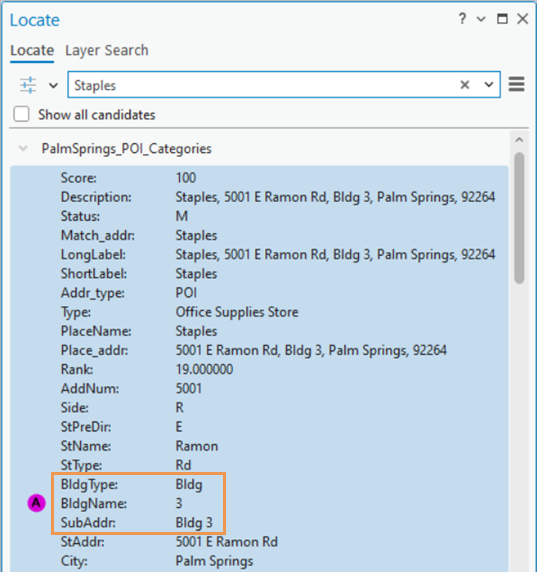
Task: Select the PalmSprings_POI_Categories header
Action: (x=127, y=149)
